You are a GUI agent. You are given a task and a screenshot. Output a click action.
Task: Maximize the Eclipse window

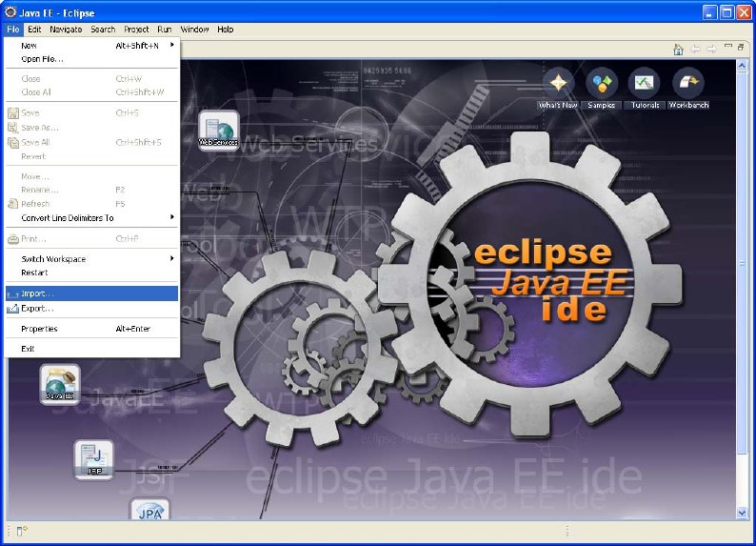coord(727,12)
